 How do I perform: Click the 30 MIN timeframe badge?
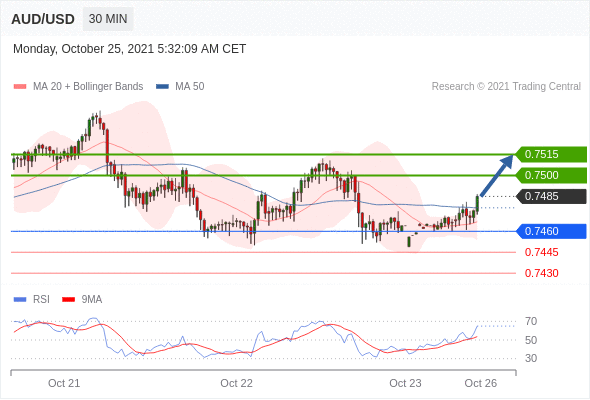[x=108, y=19]
